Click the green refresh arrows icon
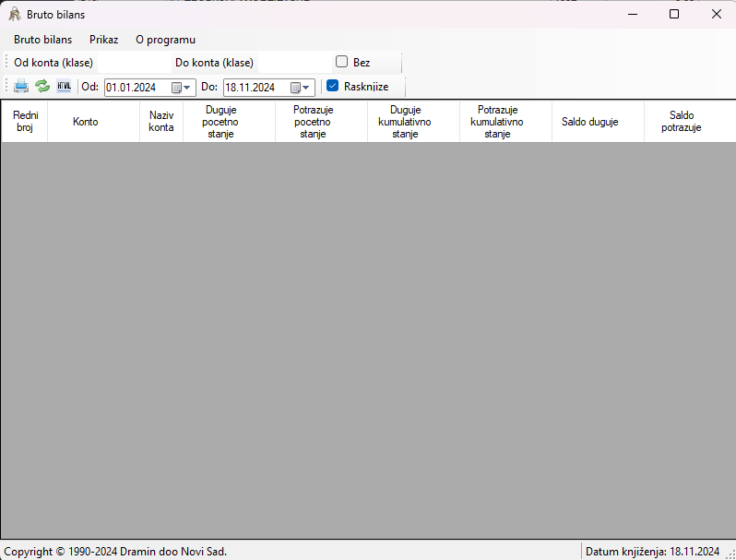This screenshot has height=560, width=736. coord(42,87)
